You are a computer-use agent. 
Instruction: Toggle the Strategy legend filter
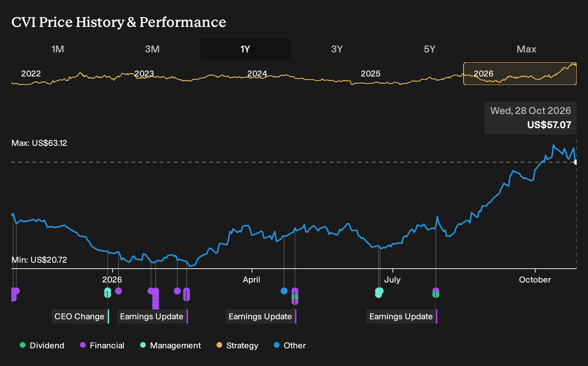[x=237, y=345]
